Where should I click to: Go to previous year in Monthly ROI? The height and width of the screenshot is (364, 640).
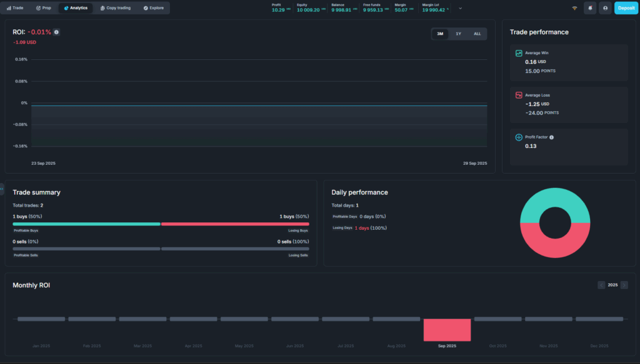(x=601, y=285)
